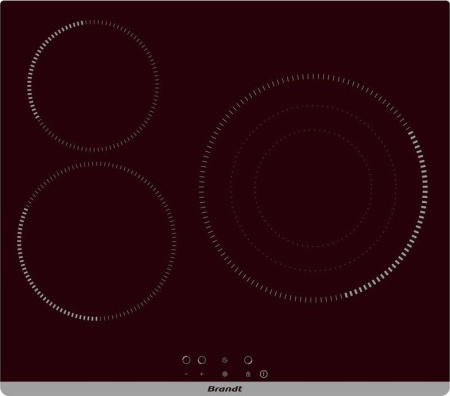Tap the minus power-level key

[x=186, y=374]
